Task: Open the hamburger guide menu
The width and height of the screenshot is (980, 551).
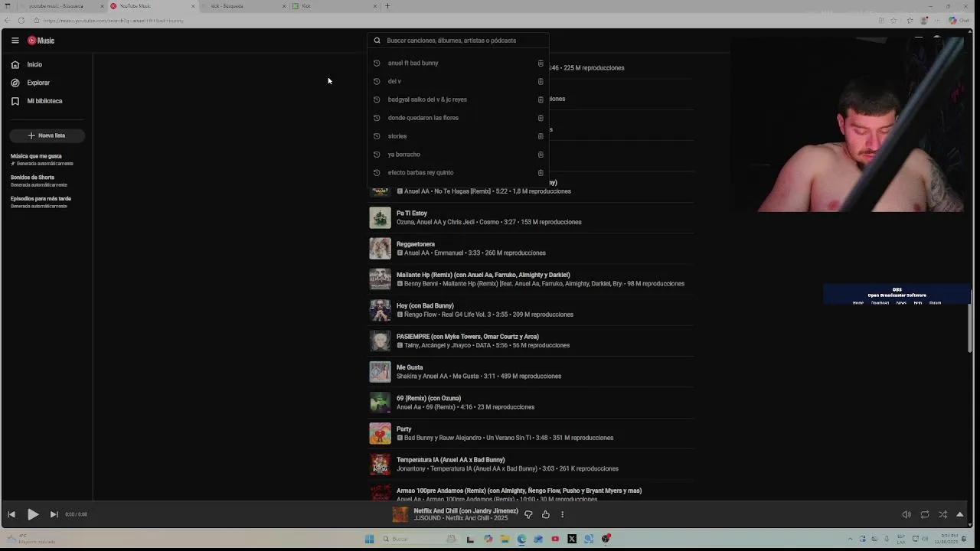Action: (x=15, y=41)
